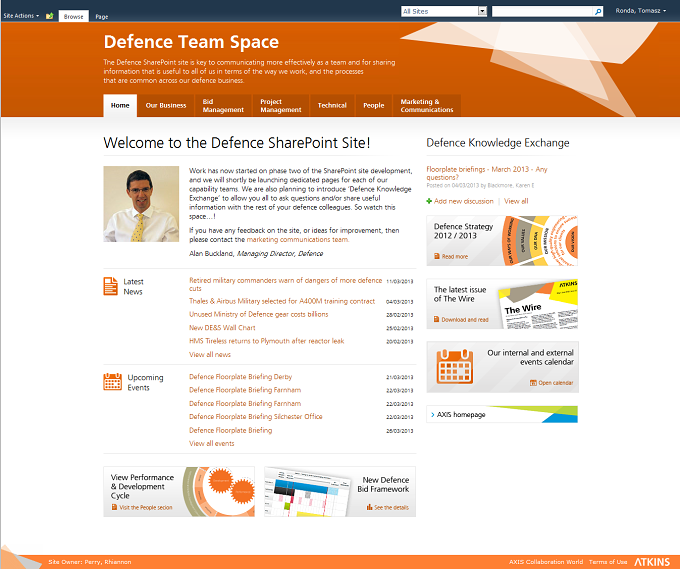Expand the All Sites scope dropdown

482,11
